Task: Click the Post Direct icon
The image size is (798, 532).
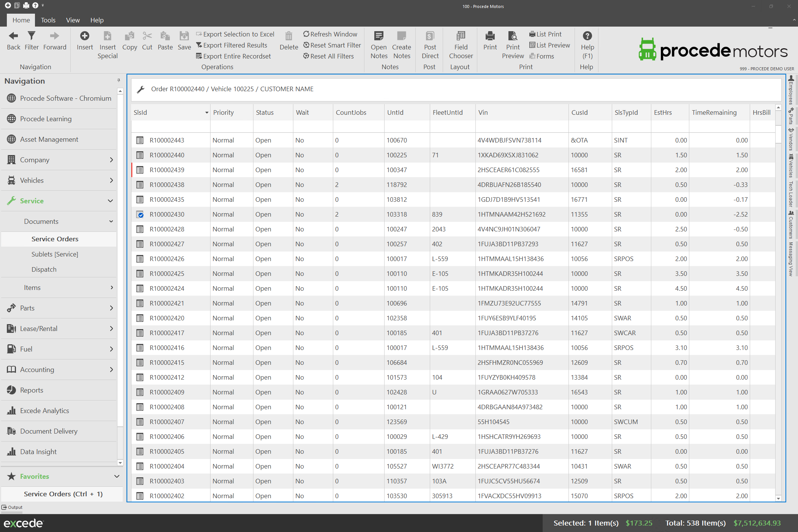Action: (x=430, y=36)
